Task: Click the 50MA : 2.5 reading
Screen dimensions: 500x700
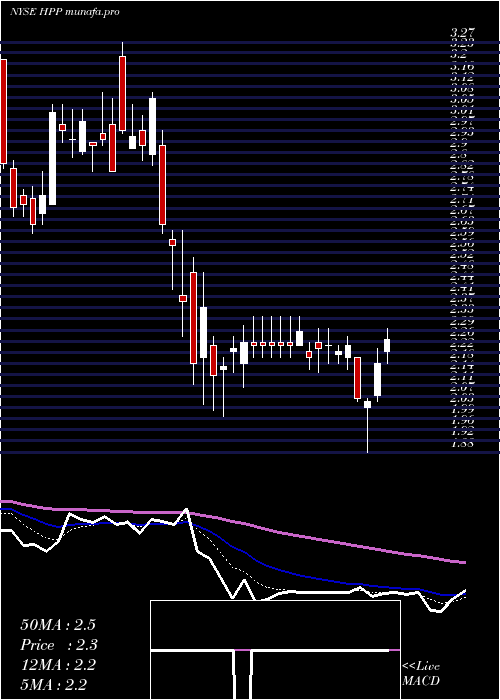Action: [x=58, y=625]
